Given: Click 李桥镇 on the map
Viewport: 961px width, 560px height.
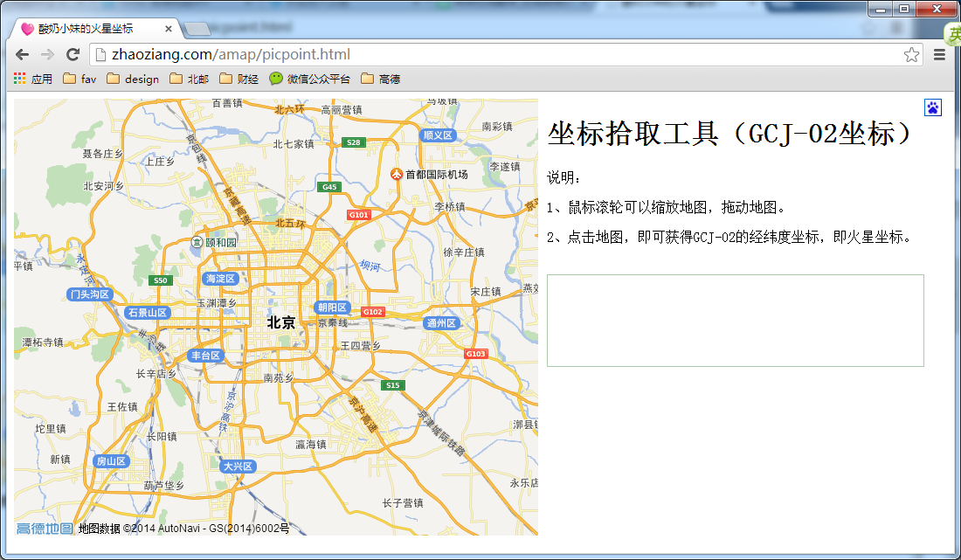Looking at the screenshot, I should 450,207.
